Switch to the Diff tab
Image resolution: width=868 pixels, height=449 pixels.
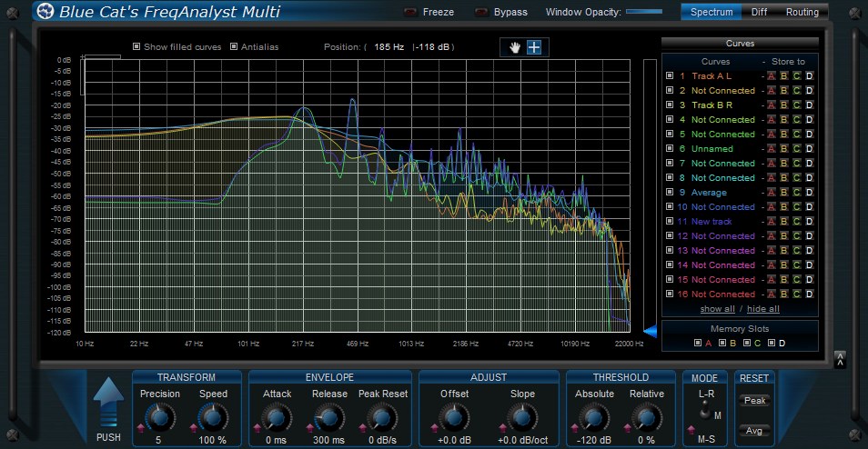[759, 12]
